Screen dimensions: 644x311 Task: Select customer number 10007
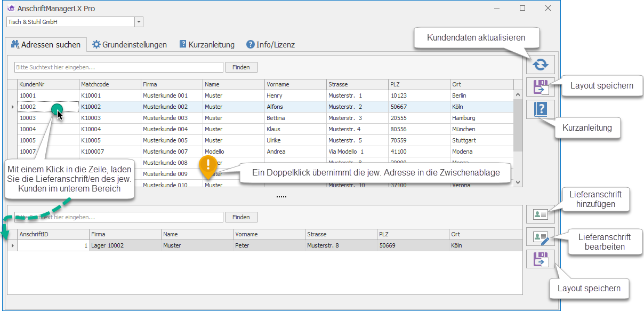tap(48, 151)
